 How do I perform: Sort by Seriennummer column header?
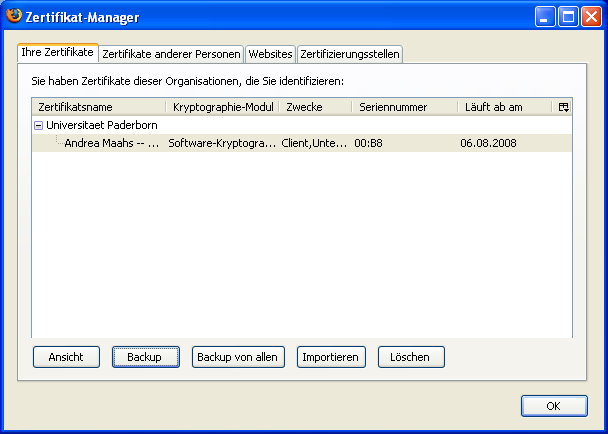403,107
